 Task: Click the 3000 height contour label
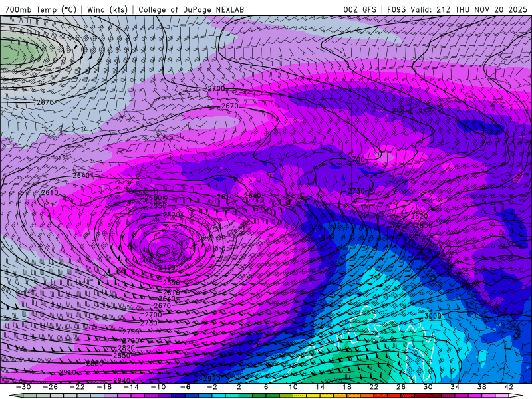[x=433, y=316]
